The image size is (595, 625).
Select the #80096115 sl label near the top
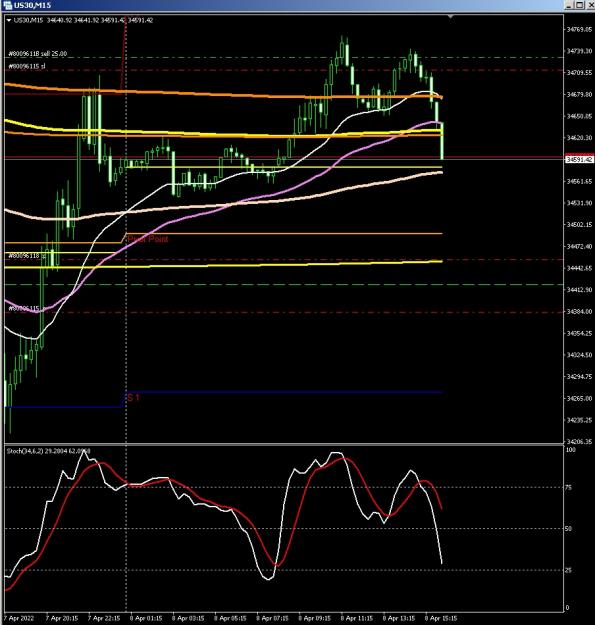pyautogui.click(x=27, y=66)
